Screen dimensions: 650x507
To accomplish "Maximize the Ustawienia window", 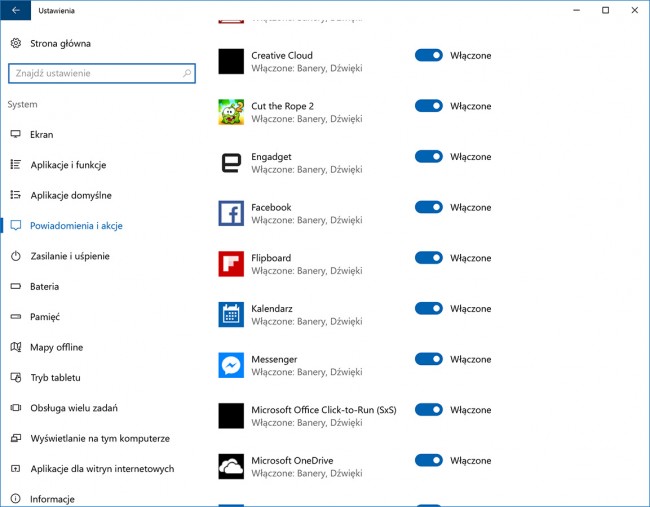I will click(x=605, y=10).
